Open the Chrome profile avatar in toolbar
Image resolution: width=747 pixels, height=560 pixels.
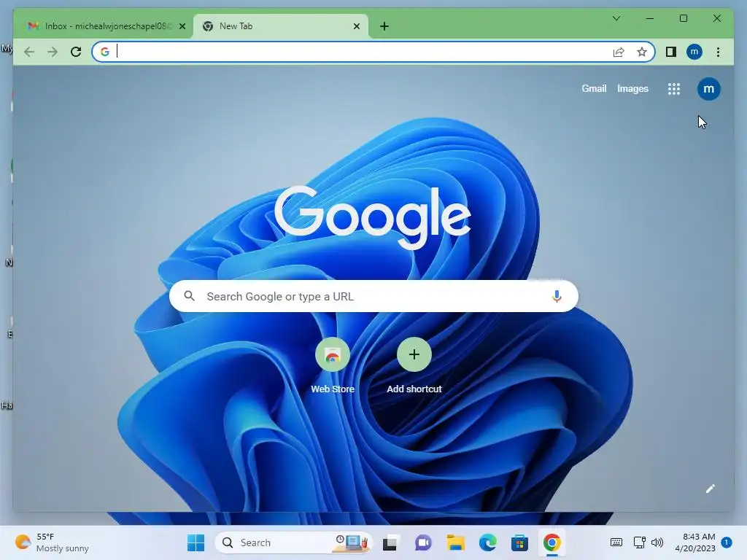tap(694, 52)
